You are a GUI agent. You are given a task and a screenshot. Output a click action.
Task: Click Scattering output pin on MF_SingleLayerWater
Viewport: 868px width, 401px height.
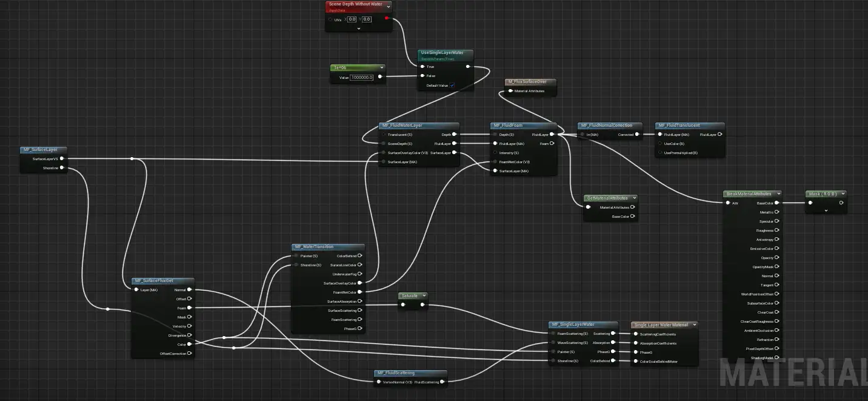tap(613, 334)
